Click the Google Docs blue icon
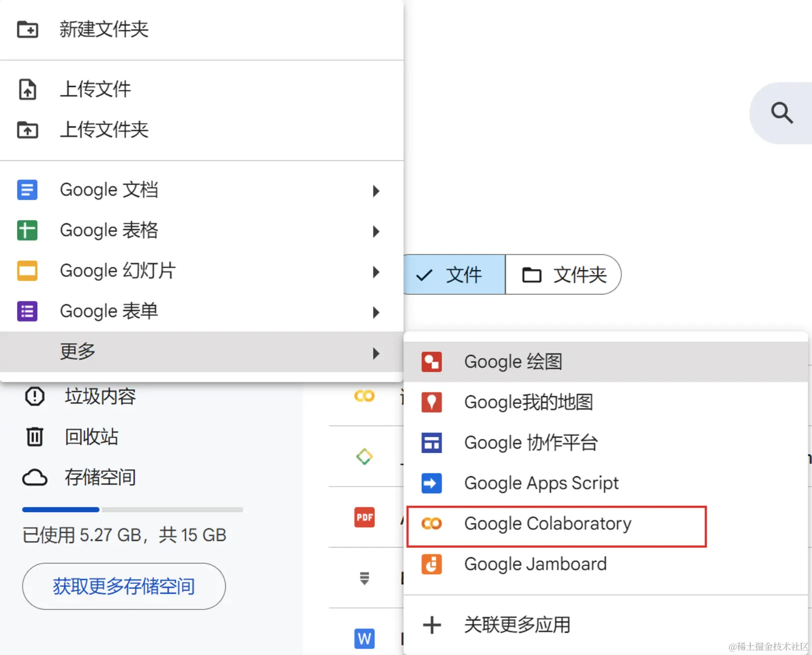Image resolution: width=812 pixels, height=655 pixels. tap(27, 190)
